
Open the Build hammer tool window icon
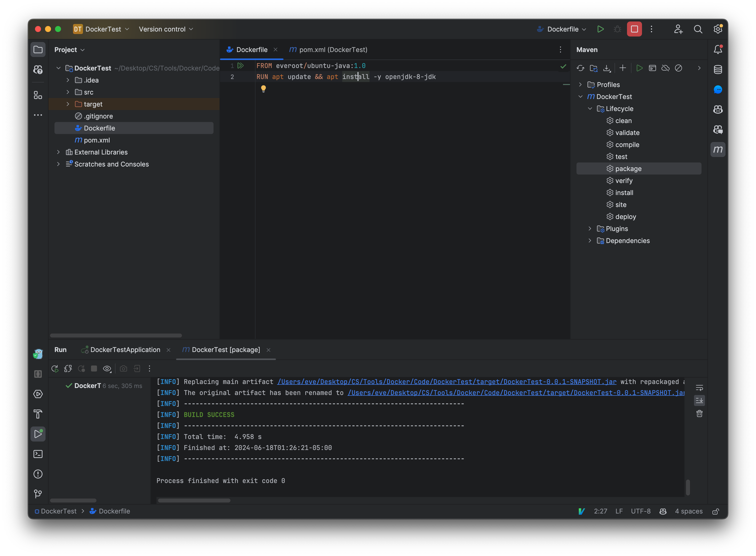tap(38, 414)
